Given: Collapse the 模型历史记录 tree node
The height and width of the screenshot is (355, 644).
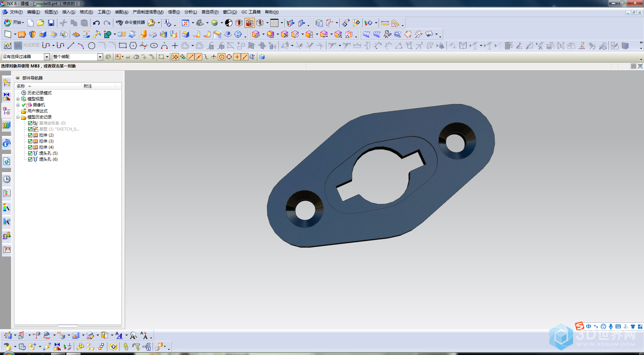Looking at the screenshot, I should (x=18, y=117).
